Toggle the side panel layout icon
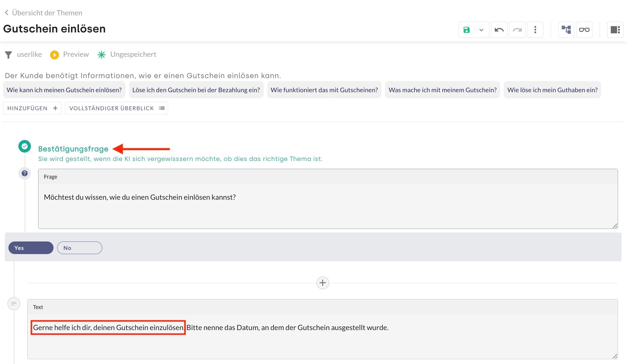627x364 pixels. tap(615, 30)
